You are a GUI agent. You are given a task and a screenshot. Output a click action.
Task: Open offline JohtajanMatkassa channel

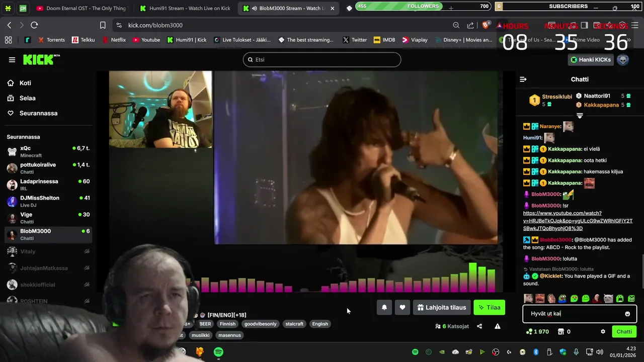pos(48,268)
